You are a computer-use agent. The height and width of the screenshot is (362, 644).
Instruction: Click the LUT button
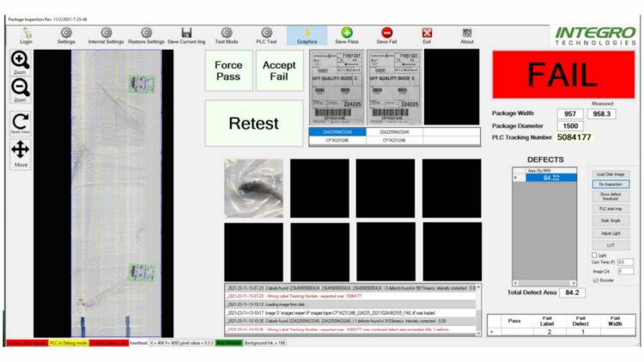point(611,245)
